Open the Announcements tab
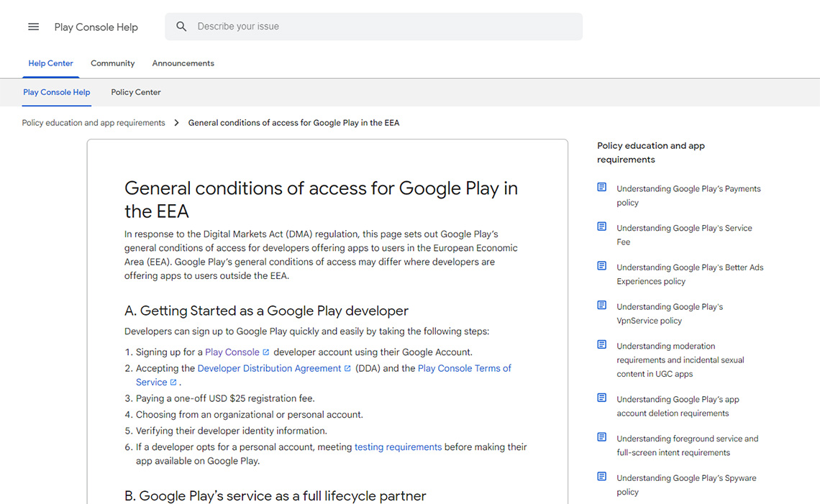Viewport: 820px width, 504px height. tap(183, 63)
